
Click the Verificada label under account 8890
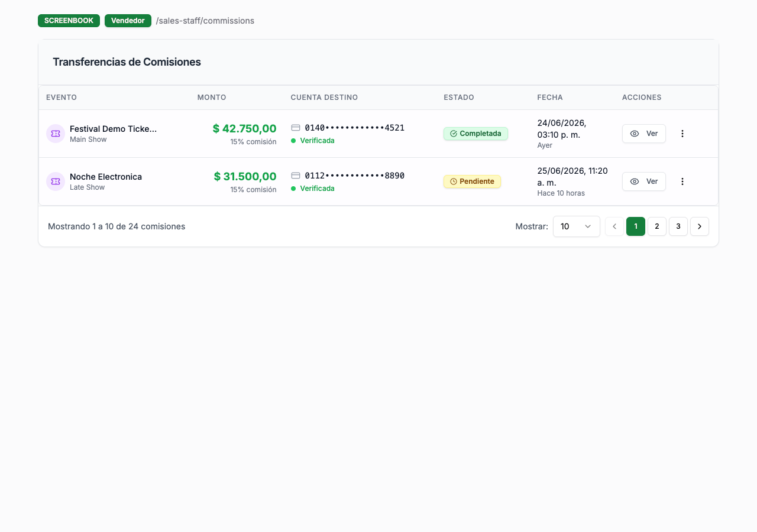(x=317, y=189)
